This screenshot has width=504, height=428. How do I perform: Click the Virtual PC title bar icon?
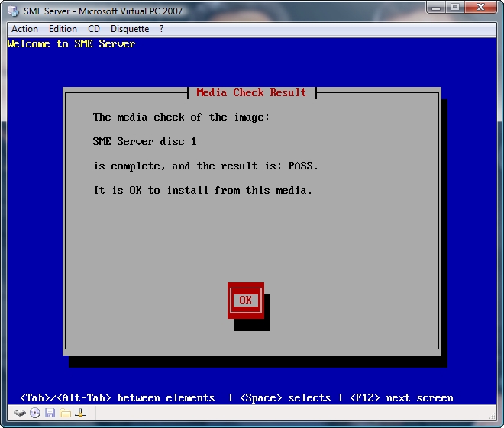[x=14, y=11]
